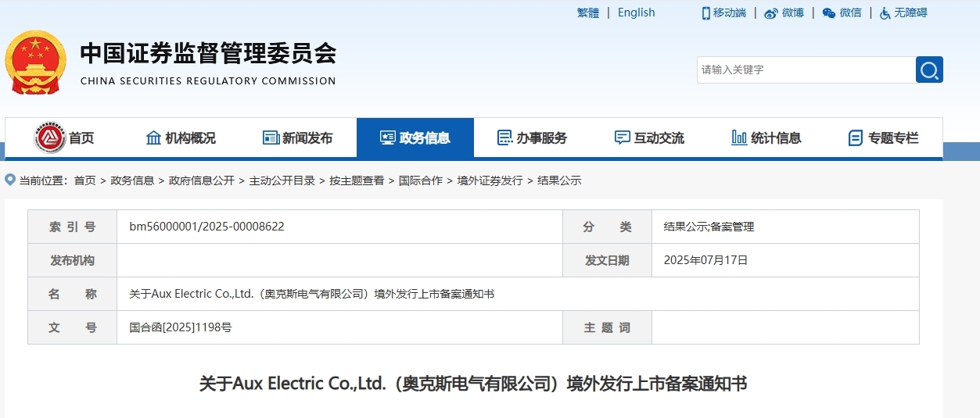Image resolution: width=980 pixels, height=418 pixels.
Task: Open the 统计信息 navigation tab
Action: pos(767,138)
